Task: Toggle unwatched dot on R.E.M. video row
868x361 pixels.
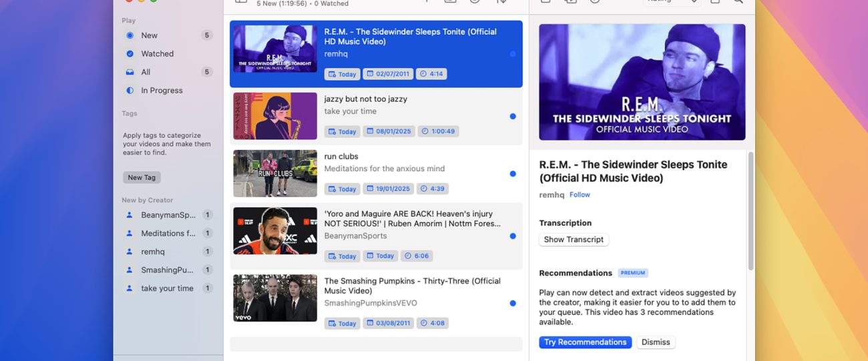Action: coord(513,54)
